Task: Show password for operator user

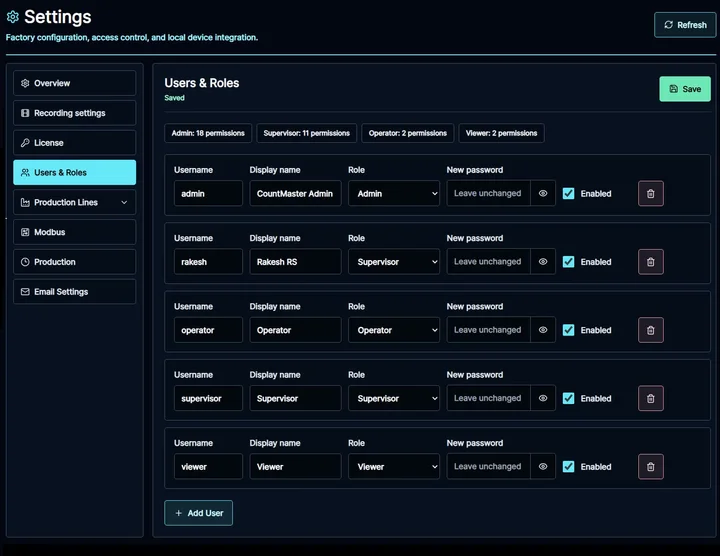Action: 543,330
